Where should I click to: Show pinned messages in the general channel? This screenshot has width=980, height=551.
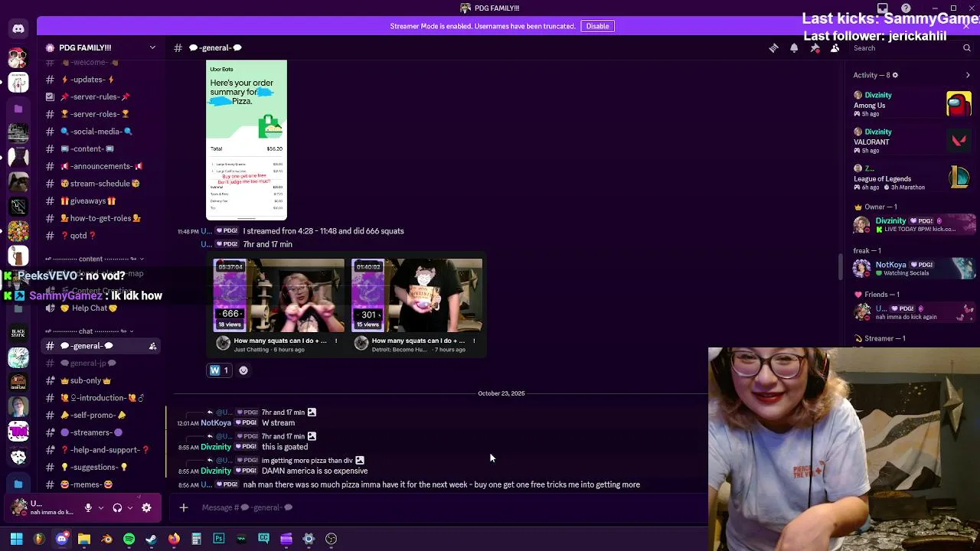815,48
